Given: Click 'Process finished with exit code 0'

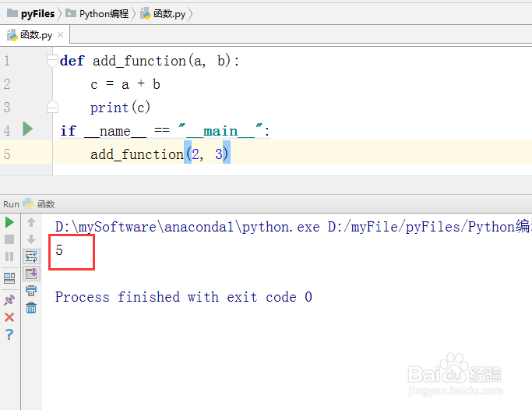Looking at the screenshot, I should [184, 297].
